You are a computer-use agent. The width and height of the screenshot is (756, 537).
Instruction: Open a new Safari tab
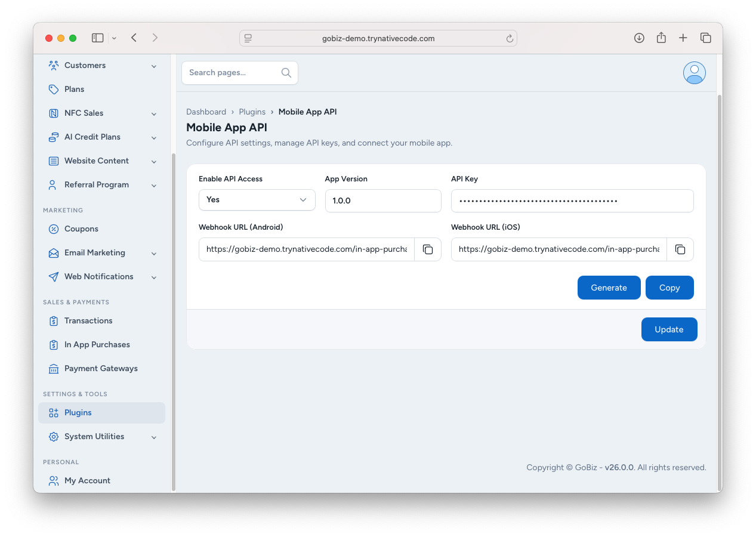click(683, 38)
